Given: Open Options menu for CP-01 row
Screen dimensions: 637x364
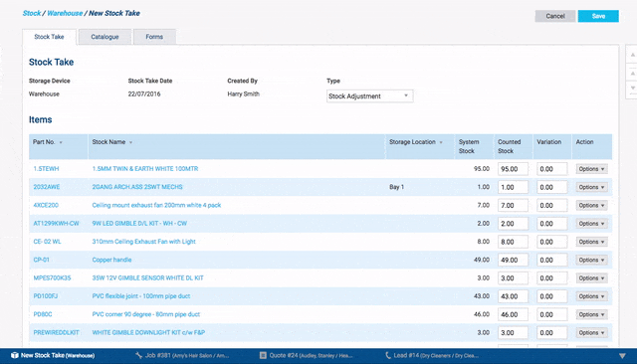Looking at the screenshot, I should point(591,261).
